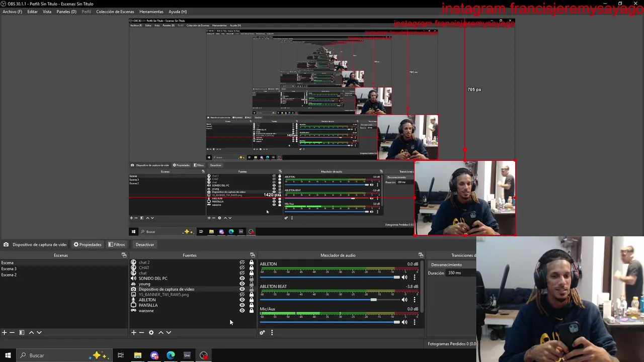Open the Desvanecimiento transition dropdown

[452, 264]
